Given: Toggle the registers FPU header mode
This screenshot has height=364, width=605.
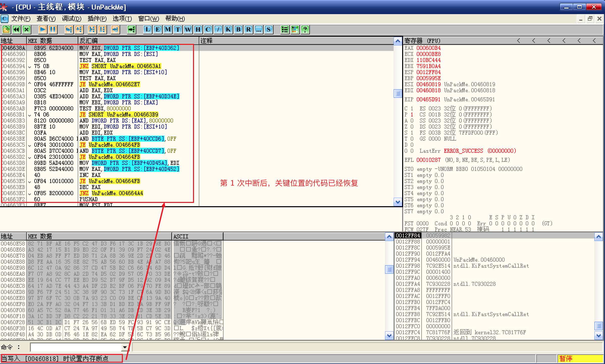Looking at the screenshot, I should coord(422,41).
